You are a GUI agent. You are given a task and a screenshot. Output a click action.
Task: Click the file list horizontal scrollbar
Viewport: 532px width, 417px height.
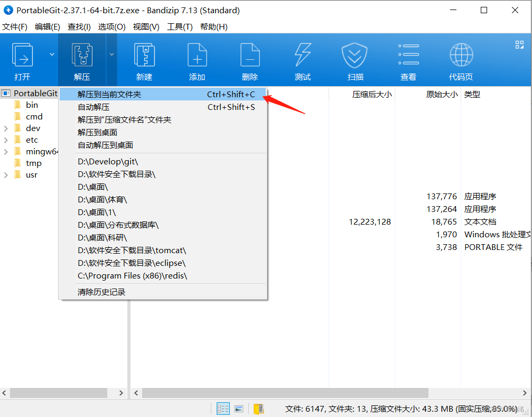point(285,393)
